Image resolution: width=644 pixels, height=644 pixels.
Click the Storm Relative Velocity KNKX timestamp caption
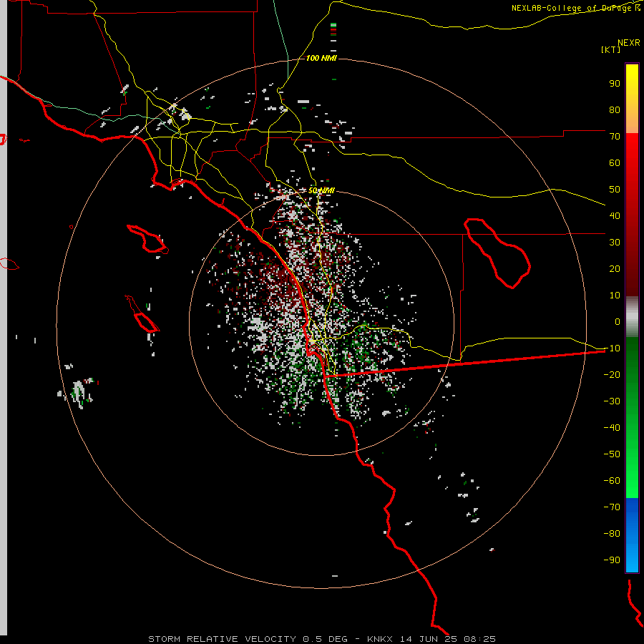322,639
